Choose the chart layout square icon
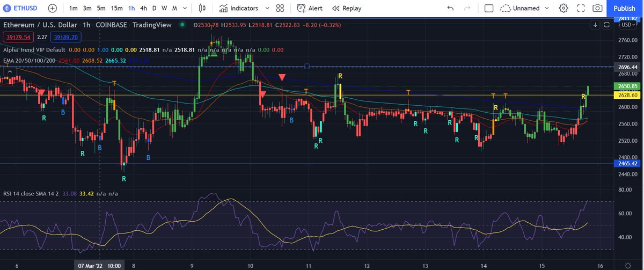 [x=488, y=8]
